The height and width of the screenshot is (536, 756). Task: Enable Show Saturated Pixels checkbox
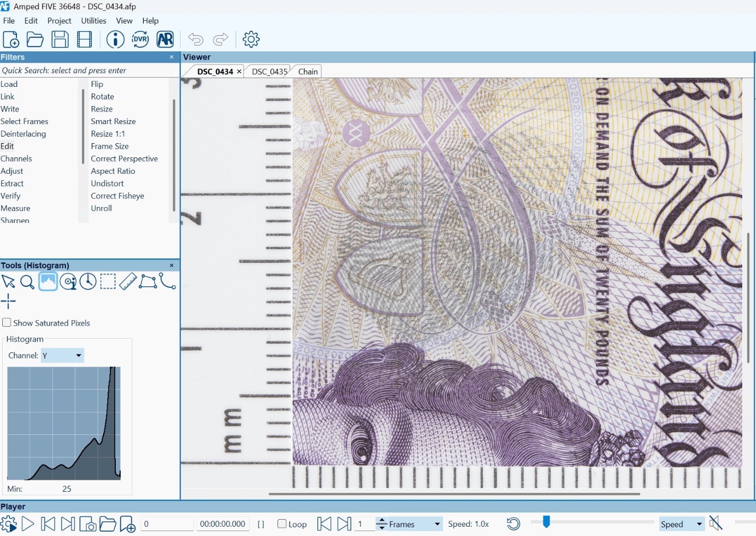pyautogui.click(x=7, y=323)
